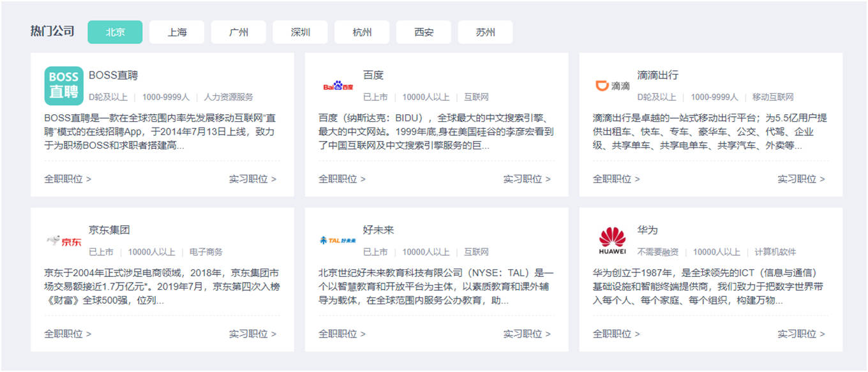Click the 电子商务 industry tag
This screenshot has width=868, height=372.
tap(206, 252)
